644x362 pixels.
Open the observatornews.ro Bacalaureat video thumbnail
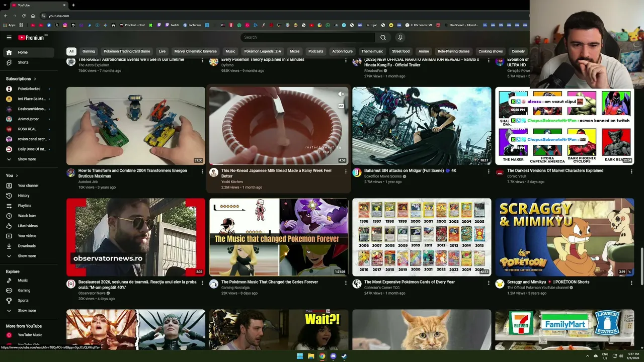coord(136,237)
